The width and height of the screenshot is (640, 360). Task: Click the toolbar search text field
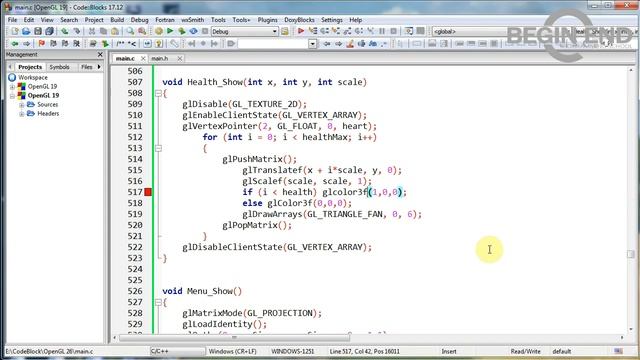[x=273, y=44]
